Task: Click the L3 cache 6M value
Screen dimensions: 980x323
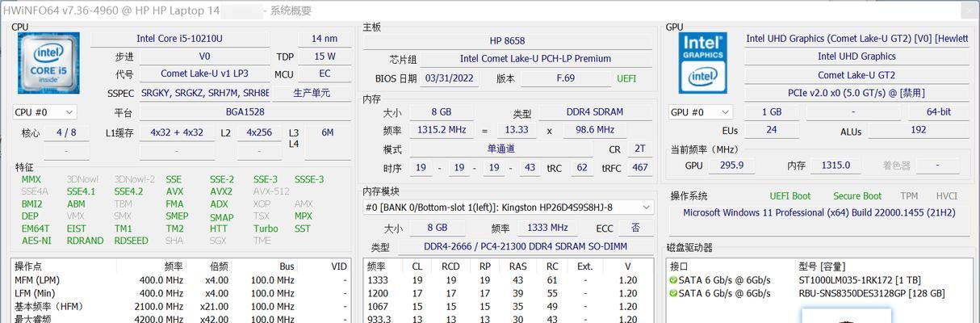Action: [x=327, y=132]
